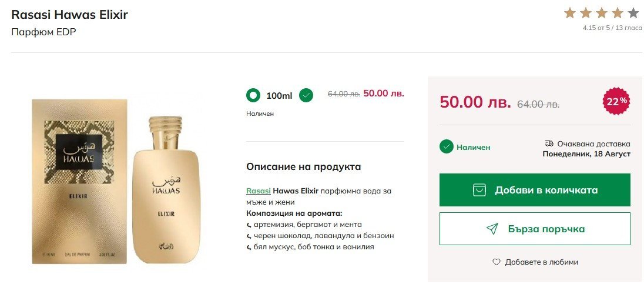The height and width of the screenshot is (294, 644).
Task: Click the first gold rating star
Action: pyautogui.click(x=569, y=13)
